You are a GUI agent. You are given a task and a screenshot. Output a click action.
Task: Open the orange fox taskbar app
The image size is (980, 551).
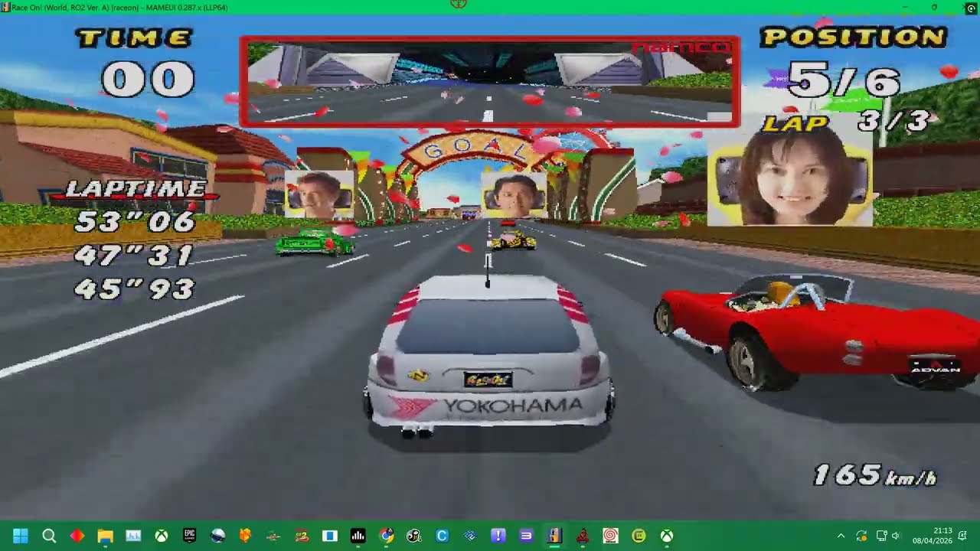click(245, 536)
